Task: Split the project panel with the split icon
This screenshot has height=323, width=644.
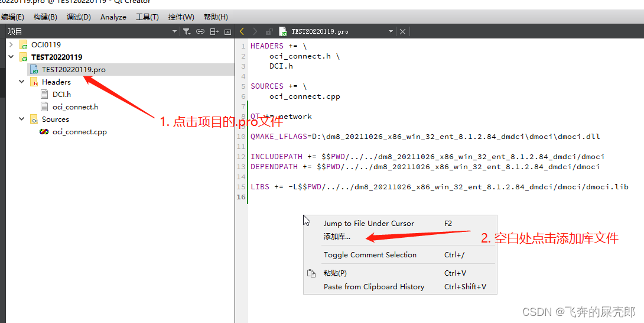Action: 214,31
